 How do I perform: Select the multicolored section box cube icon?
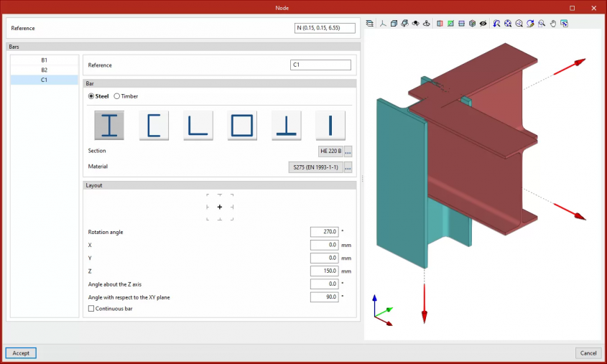(x=472, y=24)
